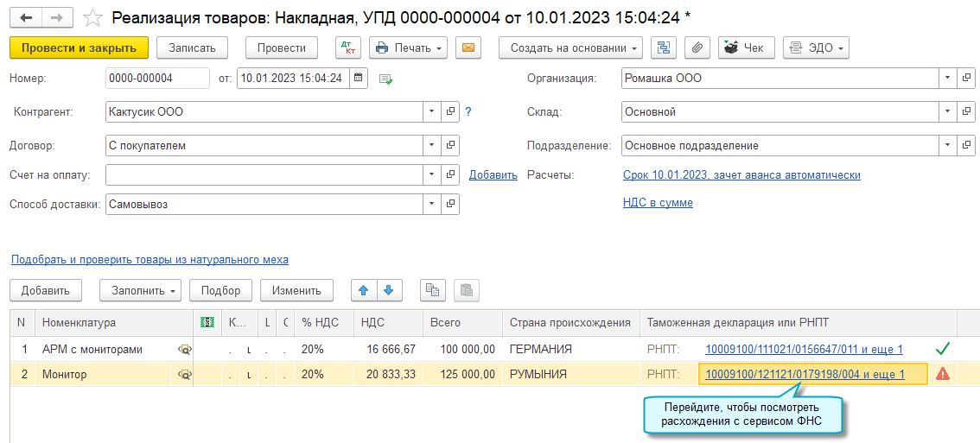Open the Печать dropdown menu

pos(409,47)
